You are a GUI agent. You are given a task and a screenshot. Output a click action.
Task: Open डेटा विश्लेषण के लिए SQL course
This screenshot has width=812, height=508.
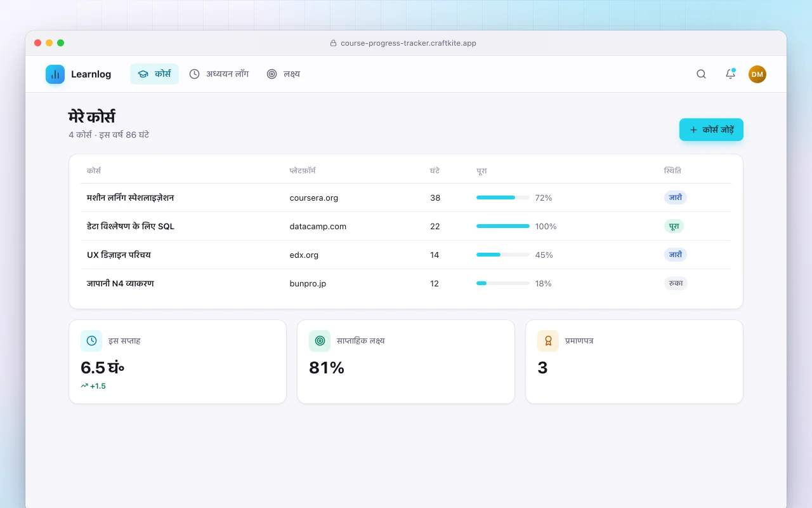tap(131, 226)
